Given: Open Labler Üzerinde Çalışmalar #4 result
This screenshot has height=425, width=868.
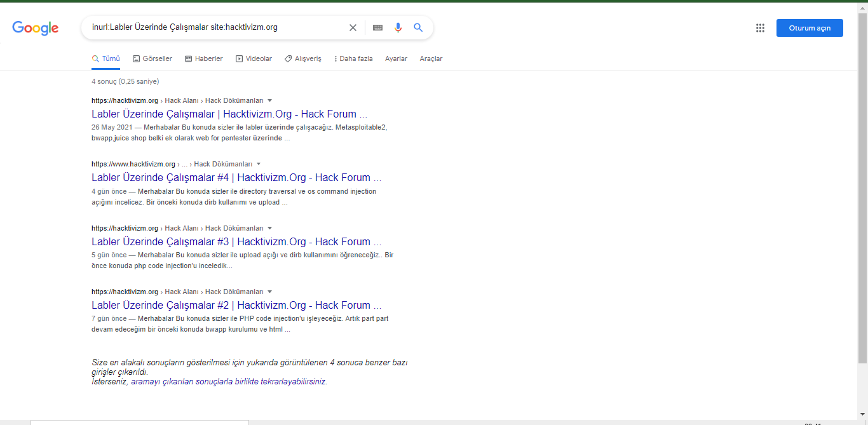Looking at the screenshot, I should tap(236, 178).
